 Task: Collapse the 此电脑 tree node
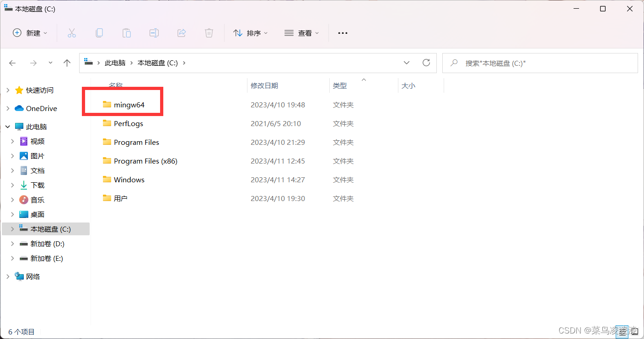tap(8, 127)
